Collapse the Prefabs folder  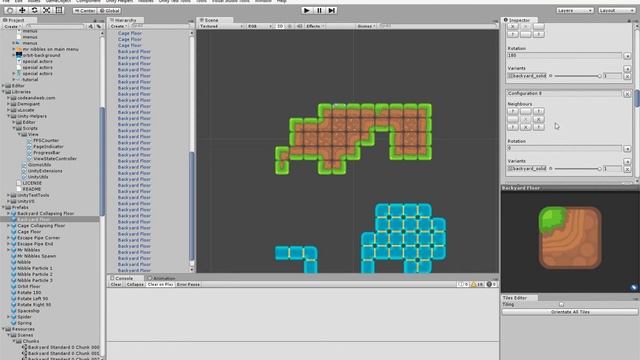[4, 207]
